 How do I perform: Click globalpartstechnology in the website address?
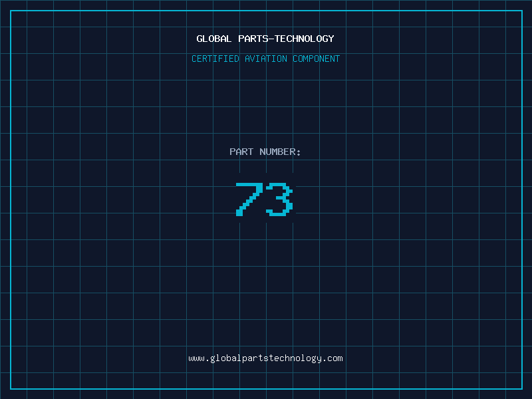[265, 358]
